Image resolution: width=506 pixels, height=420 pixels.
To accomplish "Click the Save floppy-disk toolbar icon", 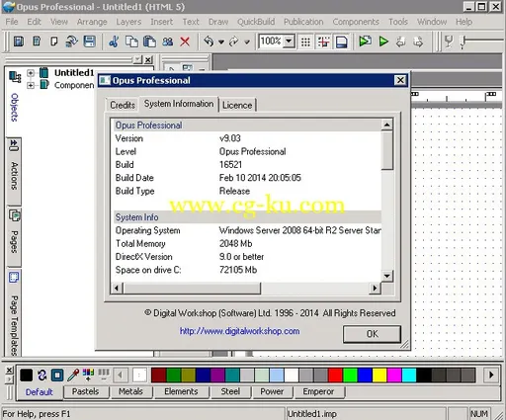I will pos(89,42).
